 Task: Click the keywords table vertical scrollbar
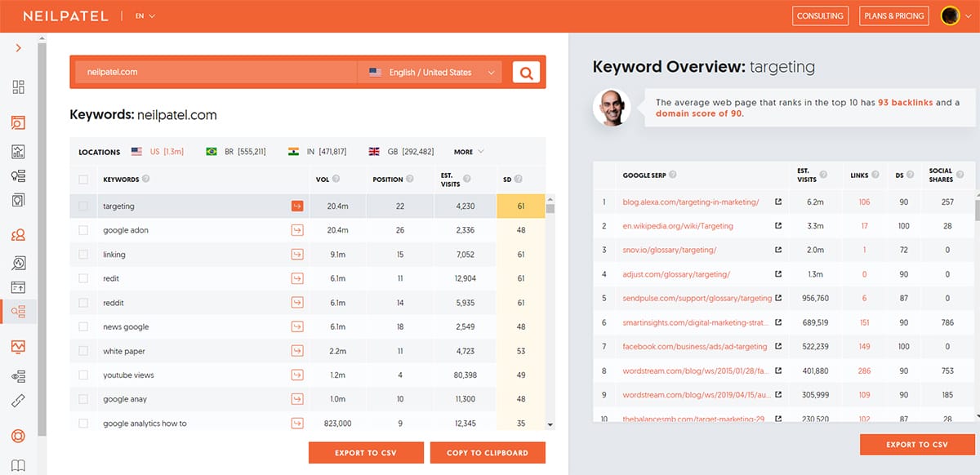click(x=550, y=310)
